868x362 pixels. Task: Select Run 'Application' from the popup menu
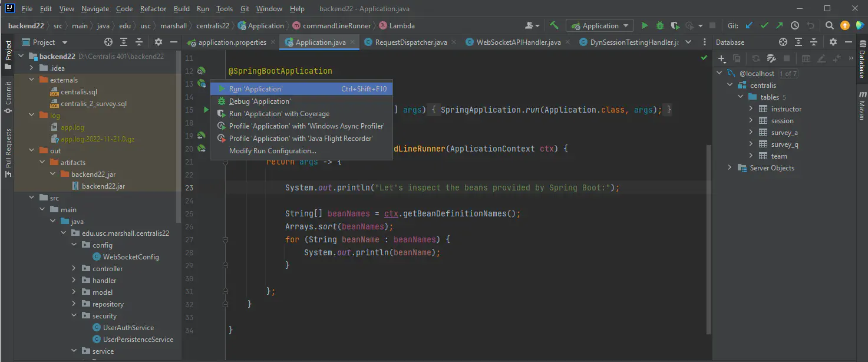[302, 89]
